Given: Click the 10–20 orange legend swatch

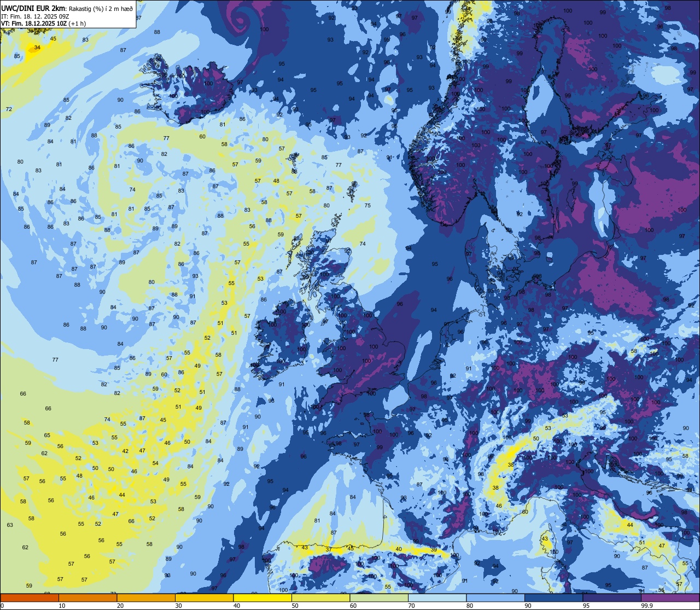Looking at the screenshot, I should pos(87,598).
